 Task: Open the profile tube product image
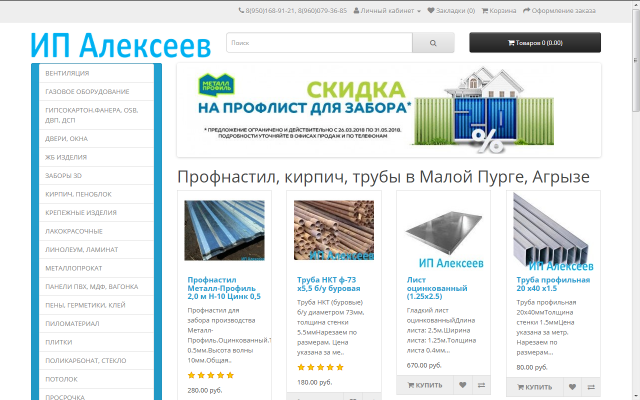click(553, 232)
